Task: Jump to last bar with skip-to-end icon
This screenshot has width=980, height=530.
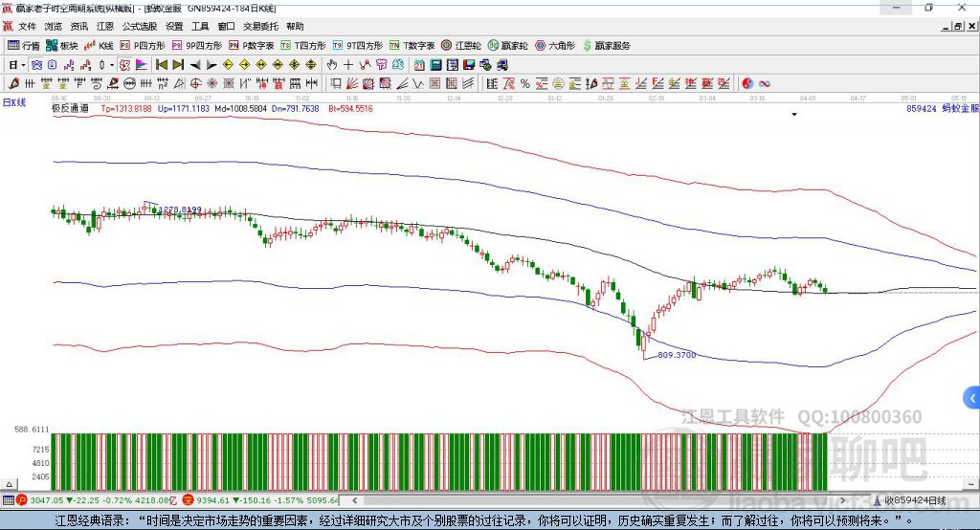Action: (x=178, y=65)
